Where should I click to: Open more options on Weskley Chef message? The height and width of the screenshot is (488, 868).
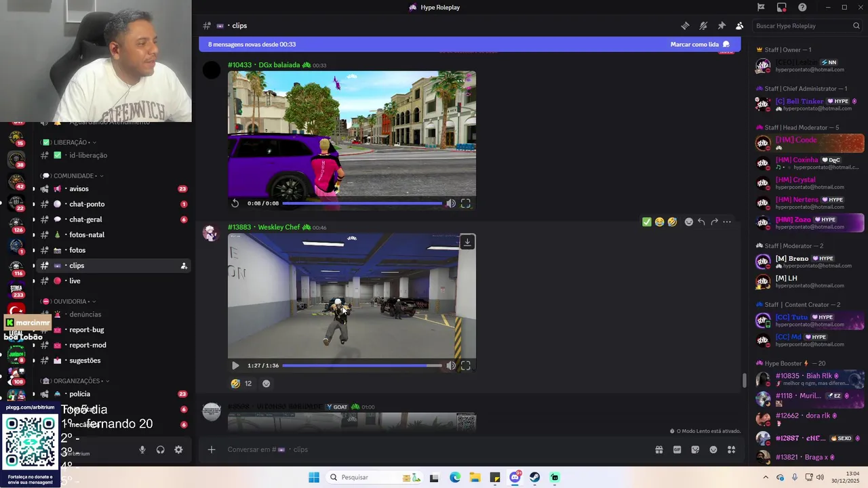(x=727, y=222)
